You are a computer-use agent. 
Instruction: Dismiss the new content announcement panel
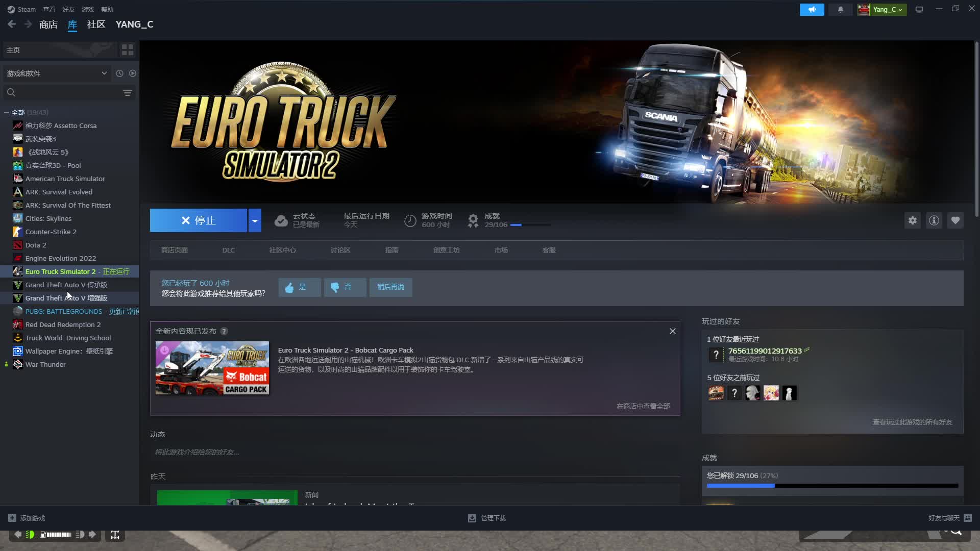point(672,331)
